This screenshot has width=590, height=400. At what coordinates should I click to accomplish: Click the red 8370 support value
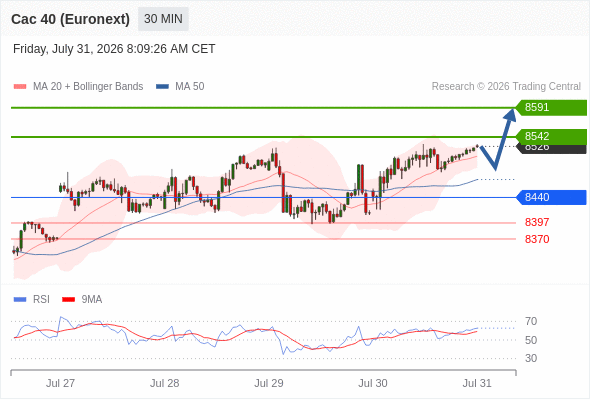(537, 239)
